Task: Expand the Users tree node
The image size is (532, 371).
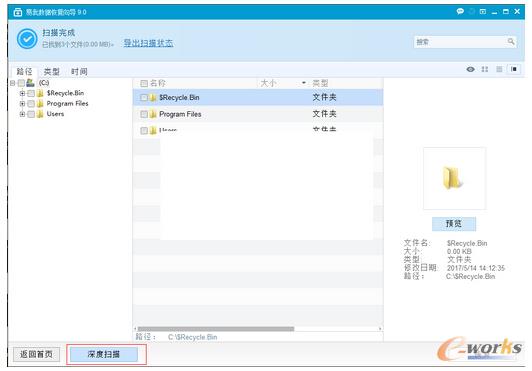Action: point(22,114)
